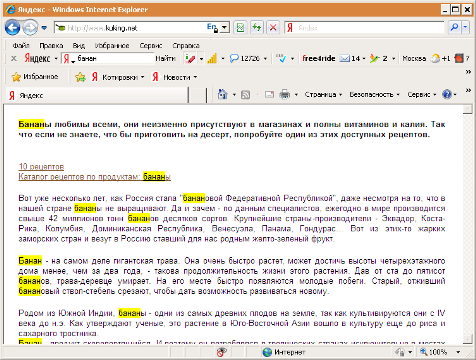Open the Безопасность command bar menu
Viewport: 476px width, 360px height.
tap(374, 95)
